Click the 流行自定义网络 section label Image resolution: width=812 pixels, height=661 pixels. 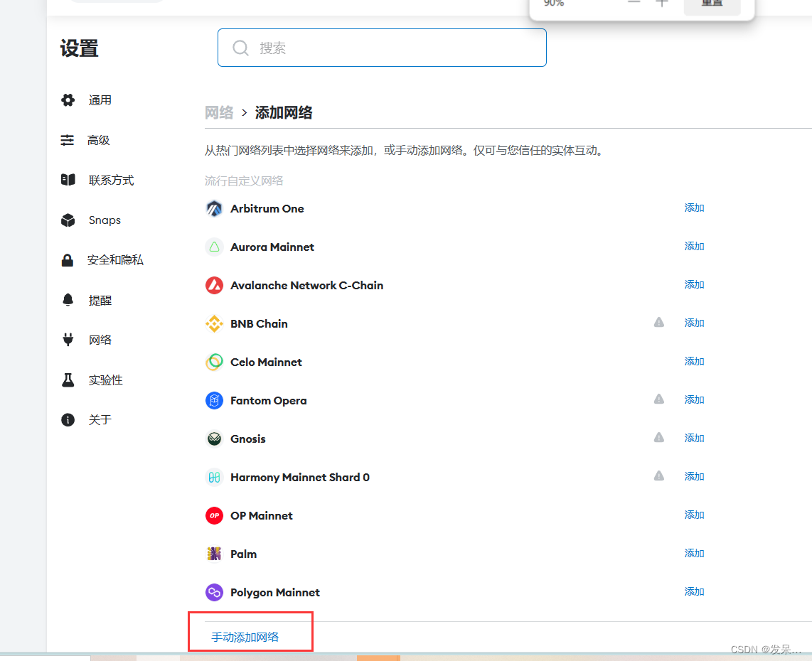pyautogui.click(x=244, y=181)
